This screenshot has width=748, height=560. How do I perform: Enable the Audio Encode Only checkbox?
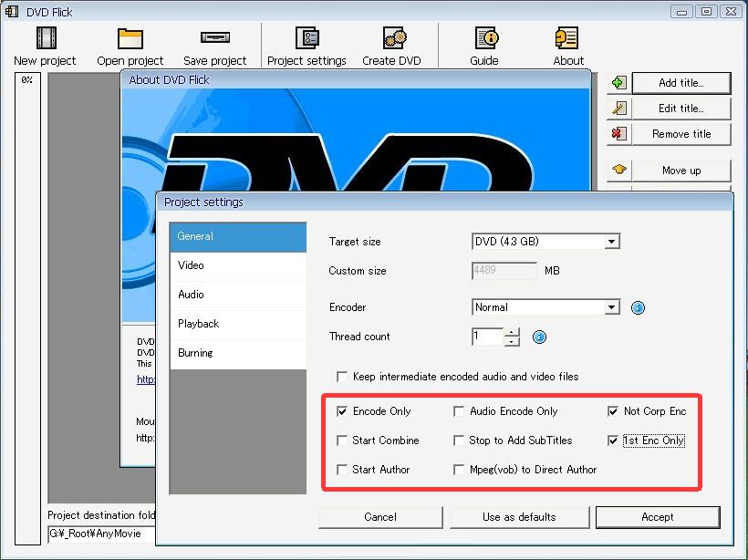[459, 411]
